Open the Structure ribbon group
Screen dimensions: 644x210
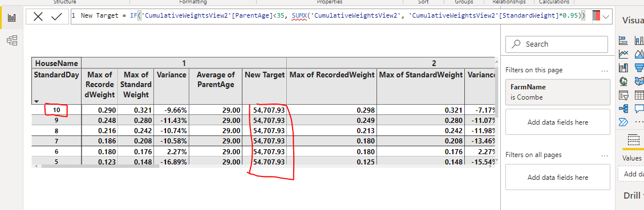coord(64,2)
